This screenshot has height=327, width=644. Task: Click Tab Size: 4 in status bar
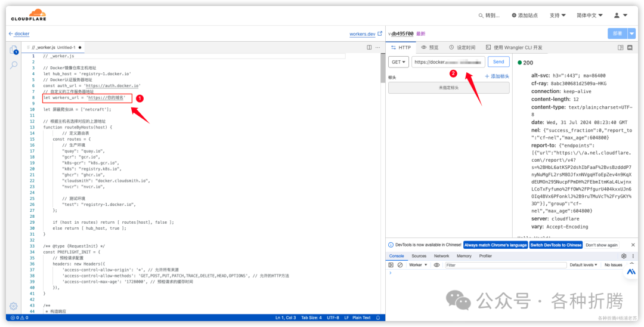point(311,317)
